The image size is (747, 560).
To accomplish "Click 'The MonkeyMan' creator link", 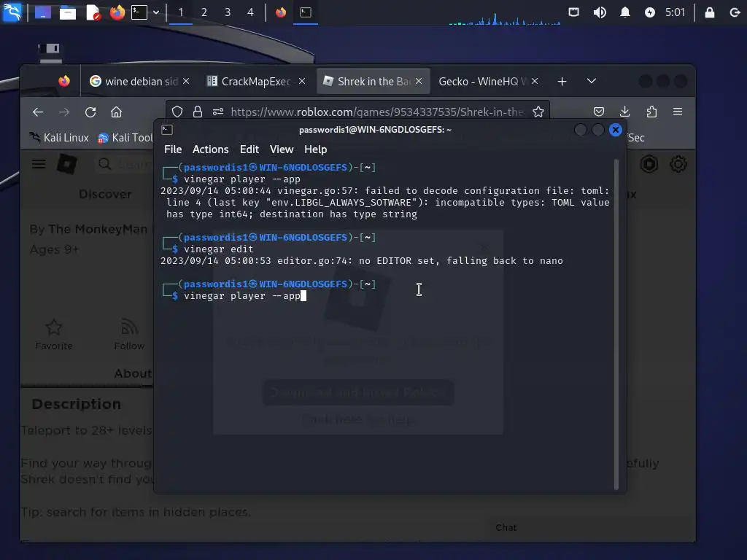I will [98, 229].
